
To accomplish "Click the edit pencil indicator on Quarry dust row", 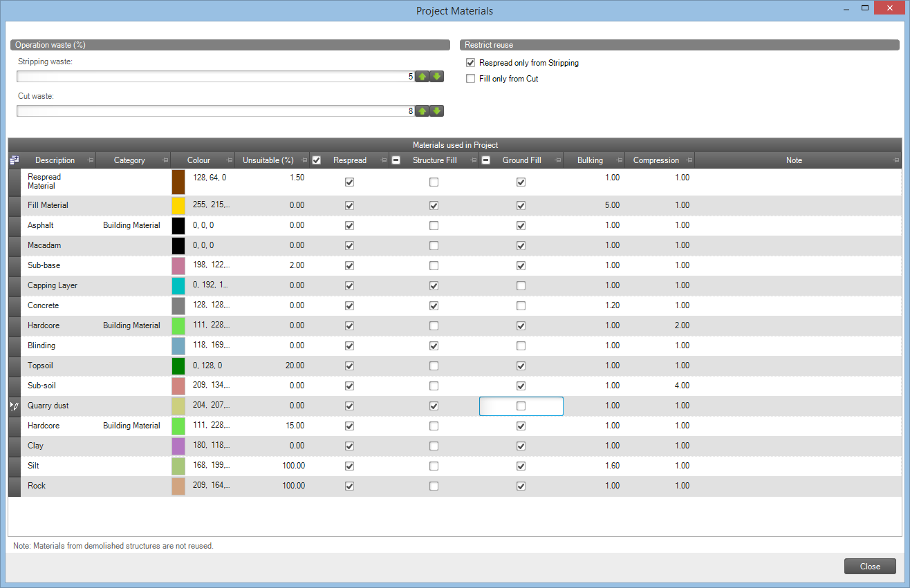I will pos(14,406).
